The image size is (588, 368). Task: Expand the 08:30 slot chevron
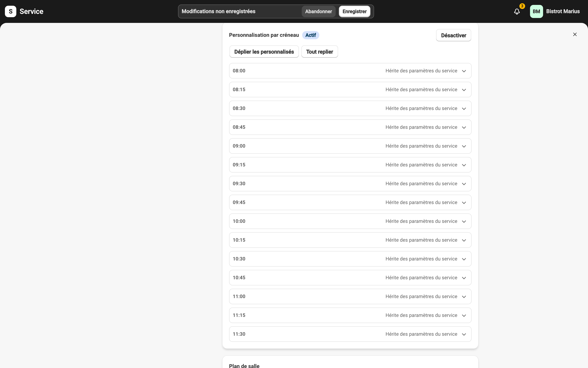tap(464, 109)
